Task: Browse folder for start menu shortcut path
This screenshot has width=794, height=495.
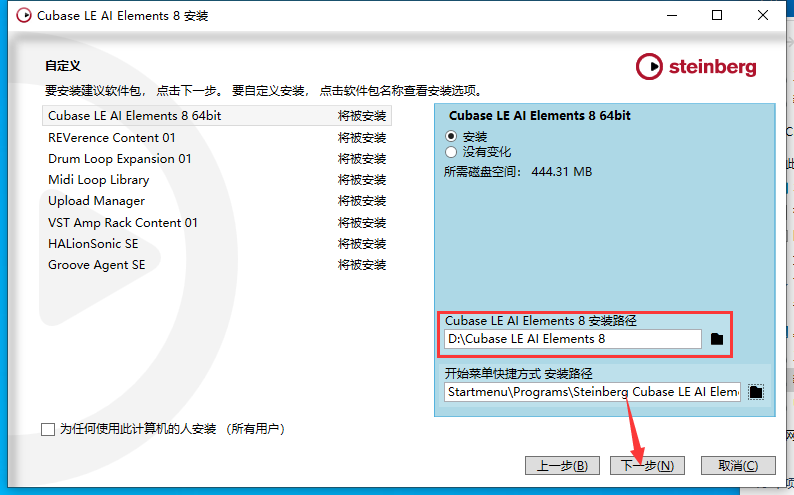Action: [x=756, y=392]
